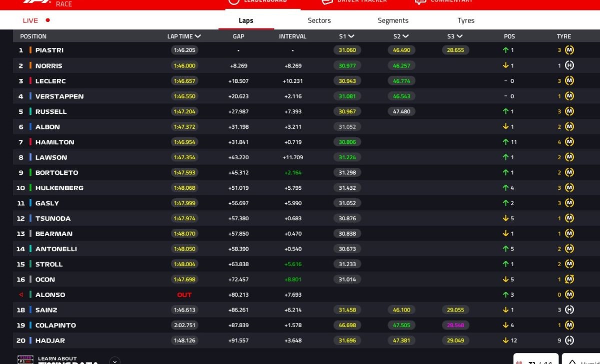The height and width of the screenshot is (364, 600).
Task: Click the POS column header
Action: [509, 36]
